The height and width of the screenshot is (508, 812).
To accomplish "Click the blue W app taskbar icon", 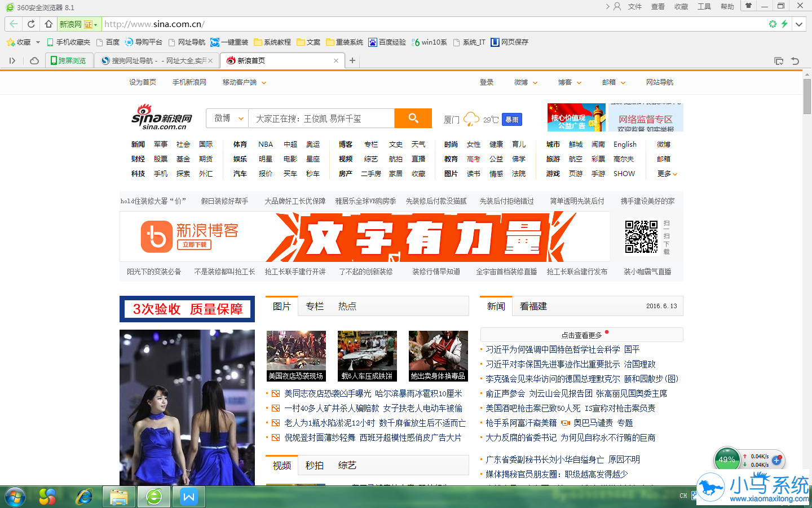I will point(189,497).
